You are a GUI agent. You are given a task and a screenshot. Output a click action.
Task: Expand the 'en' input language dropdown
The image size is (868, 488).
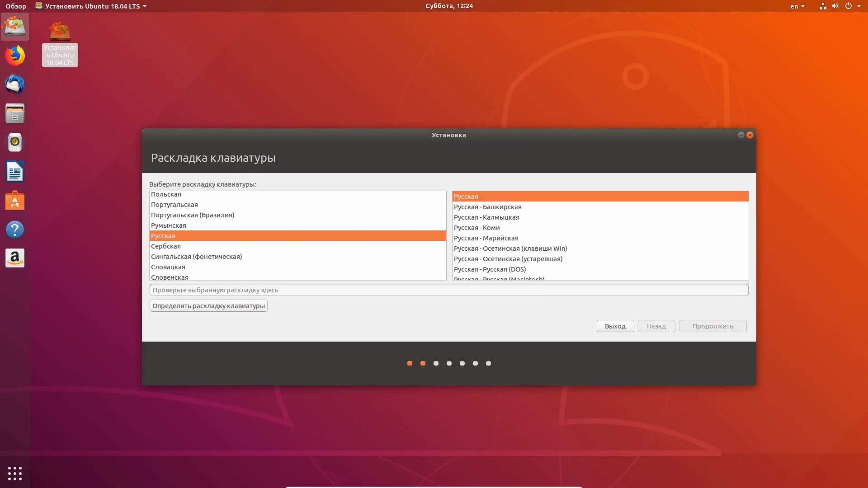pos(797,6)
